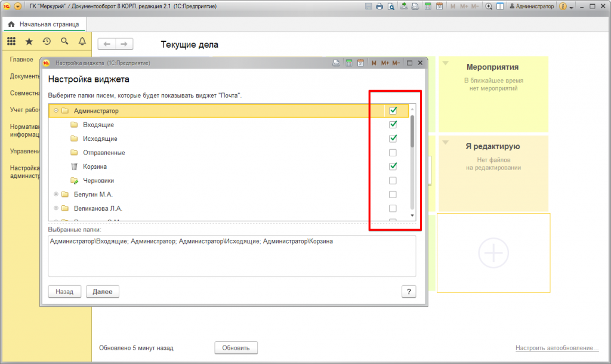611x364 pixels.
Task: Click the search magnifier in the sidebar toolbar
Action: 64,41
